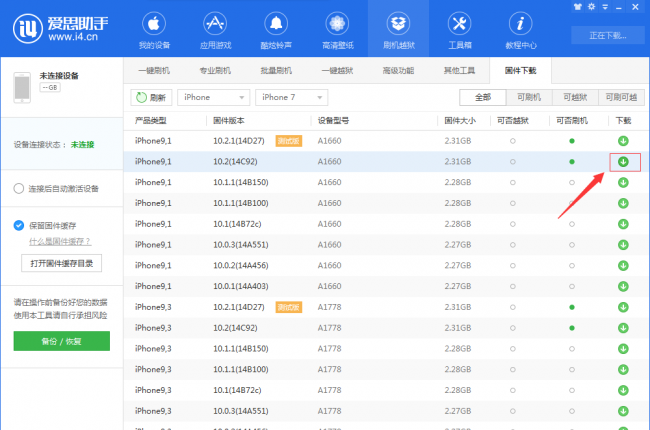This screenshot has width=650, height=430.
Task: Sort by 固件大小 column header
Action: [460, 121]
